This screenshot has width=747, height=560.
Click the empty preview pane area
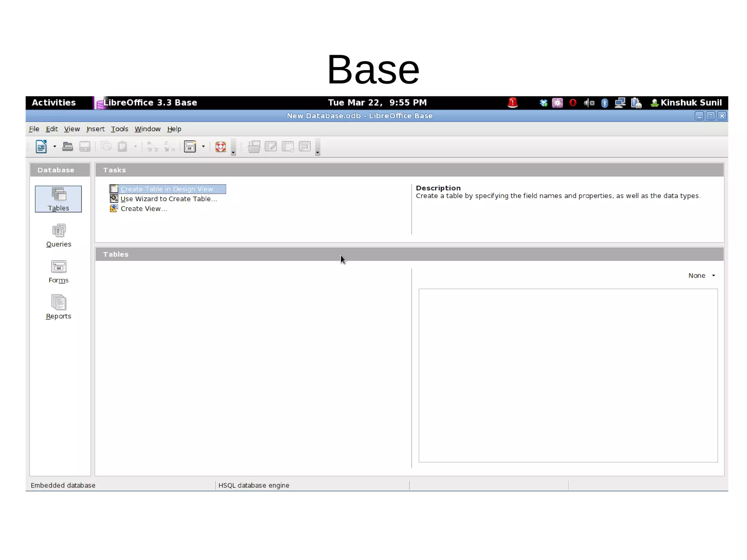(568, 375)
